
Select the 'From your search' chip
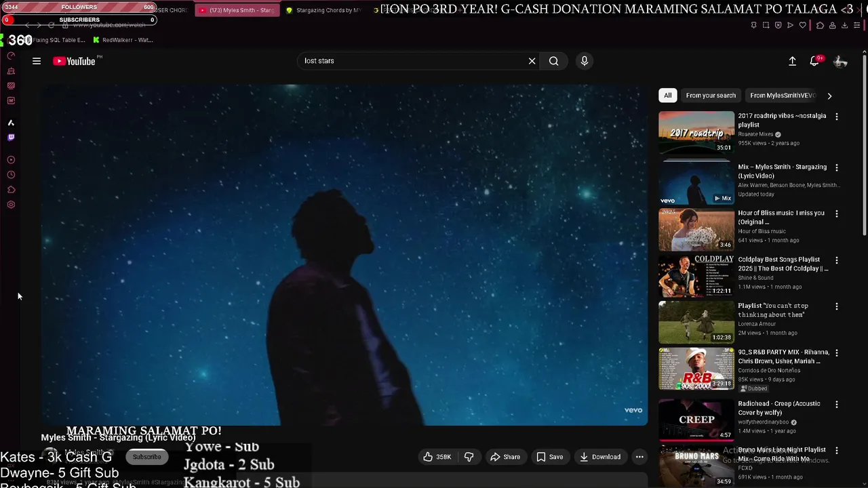(711, 96)
